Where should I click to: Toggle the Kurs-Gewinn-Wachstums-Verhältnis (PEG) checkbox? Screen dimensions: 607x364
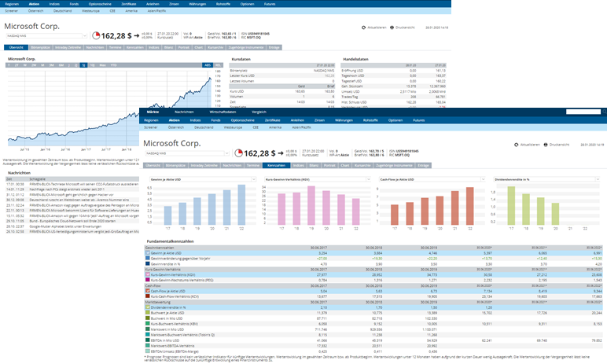click(x=148, y=280)
